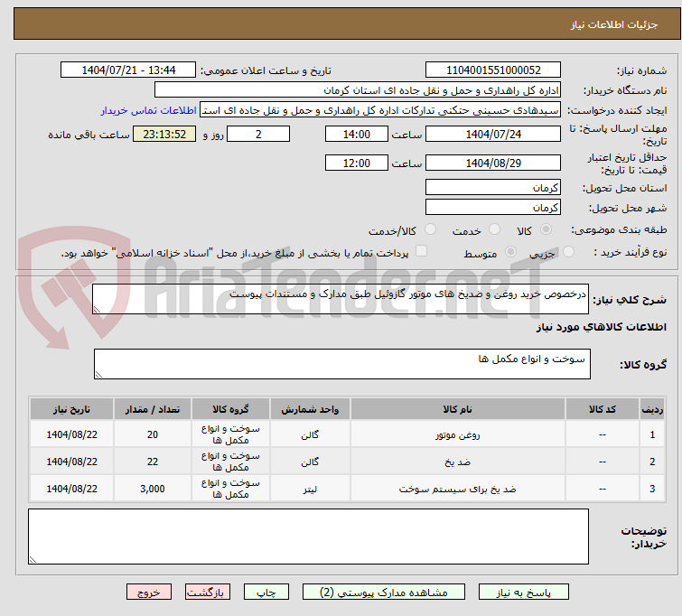Click the استان محل تحویل field
The height and width of the screenshot is (616, 682).
click(492, 188)
